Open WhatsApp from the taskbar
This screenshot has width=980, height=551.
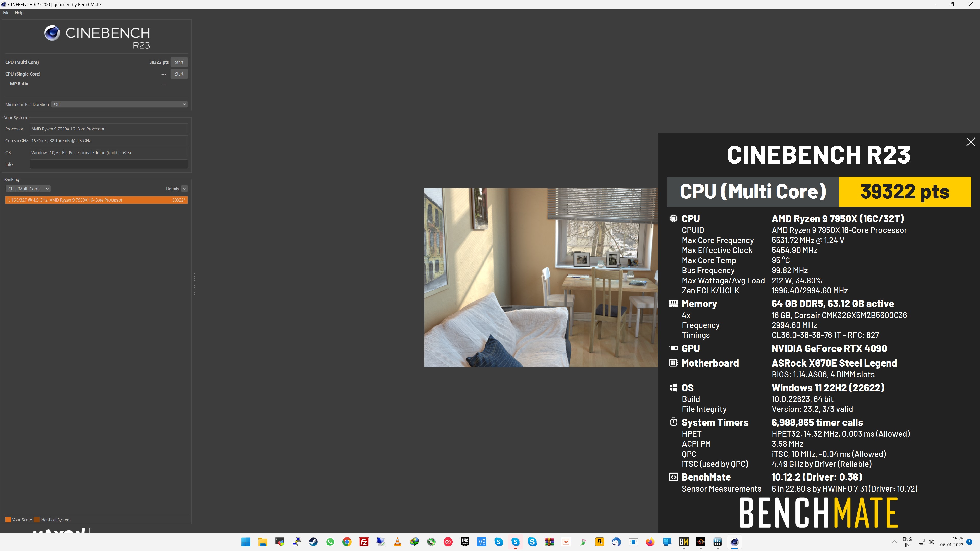pyautogui.click(x=330, y=542)
